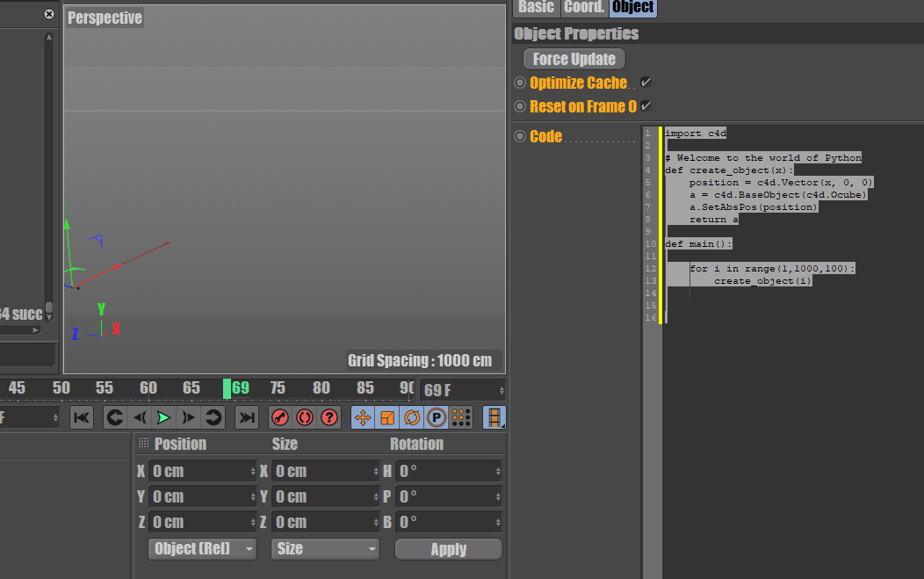Go to the end of the animation
The width and height of the screenshot is (924, 579).
[x=248, y=417]
